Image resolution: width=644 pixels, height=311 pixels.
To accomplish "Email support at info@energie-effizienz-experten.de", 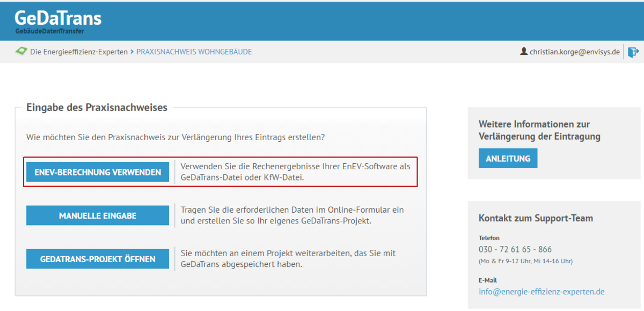I will click(541, 292).
